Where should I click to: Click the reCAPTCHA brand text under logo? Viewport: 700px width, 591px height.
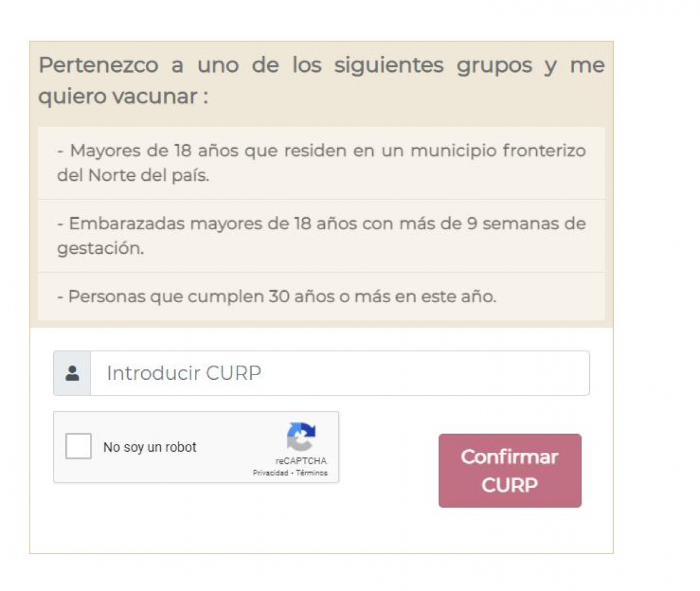(x=301, y=461)
